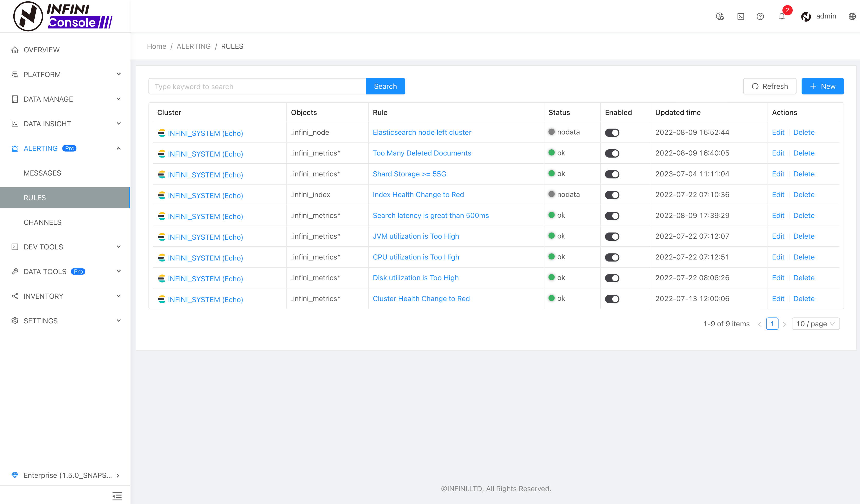The image size is (860, 504).
Task: Click the Data Manage sidebar icon
Action: pyautogui.click(x=15, y=99)
